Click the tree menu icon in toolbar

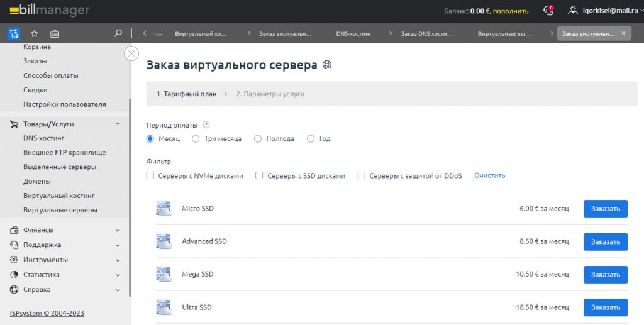pos(14,33)
